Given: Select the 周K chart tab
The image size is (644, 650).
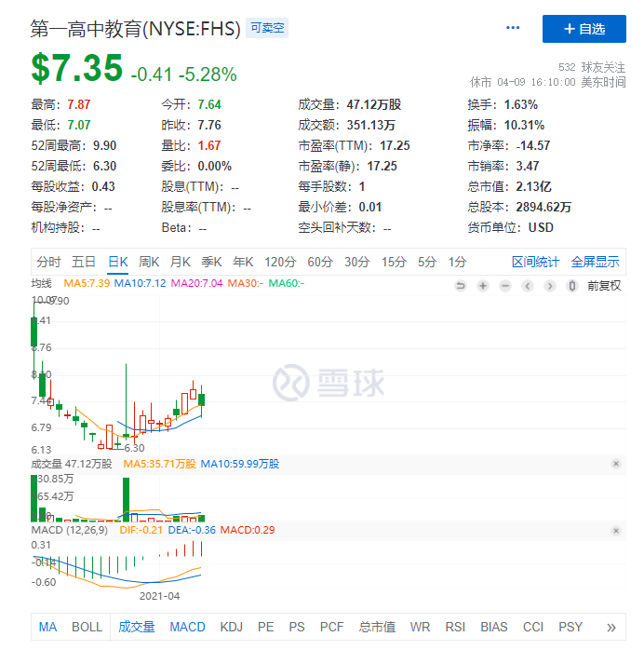Looking at the screenshot, I should tap(149, 262).
